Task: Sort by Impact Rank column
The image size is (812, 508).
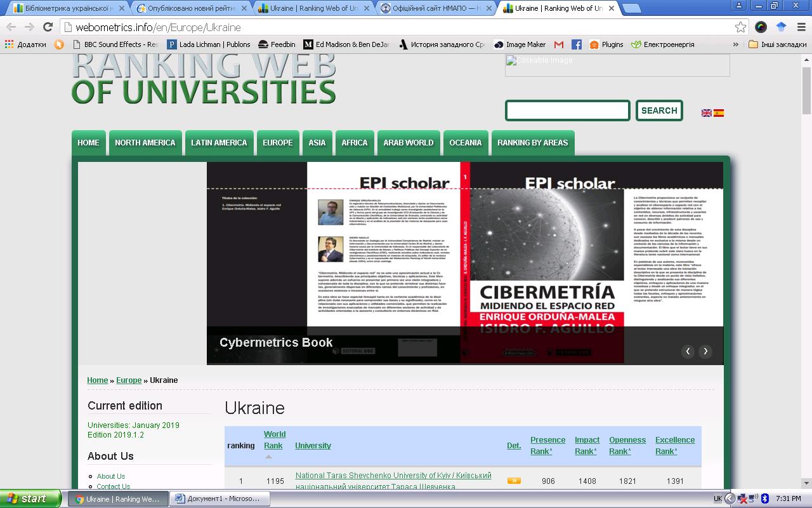Action: click(587, 446)
